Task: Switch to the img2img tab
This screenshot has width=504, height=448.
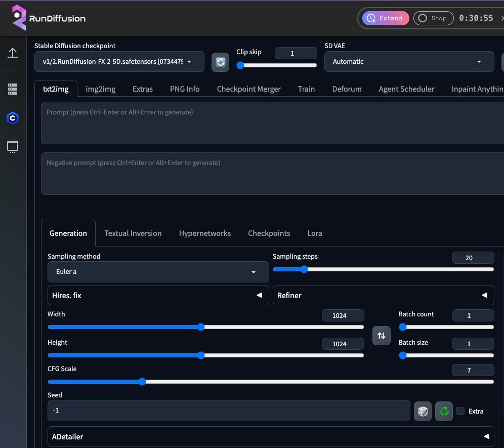Action: (x=100, y=89)
